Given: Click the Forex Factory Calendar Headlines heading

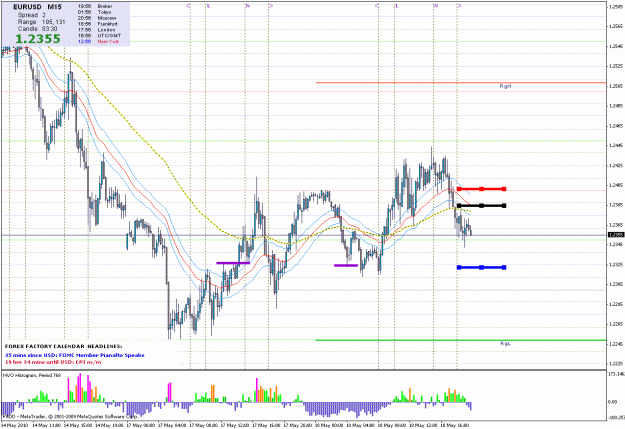Looking at the screenshot, I should [x=63, y=346].
